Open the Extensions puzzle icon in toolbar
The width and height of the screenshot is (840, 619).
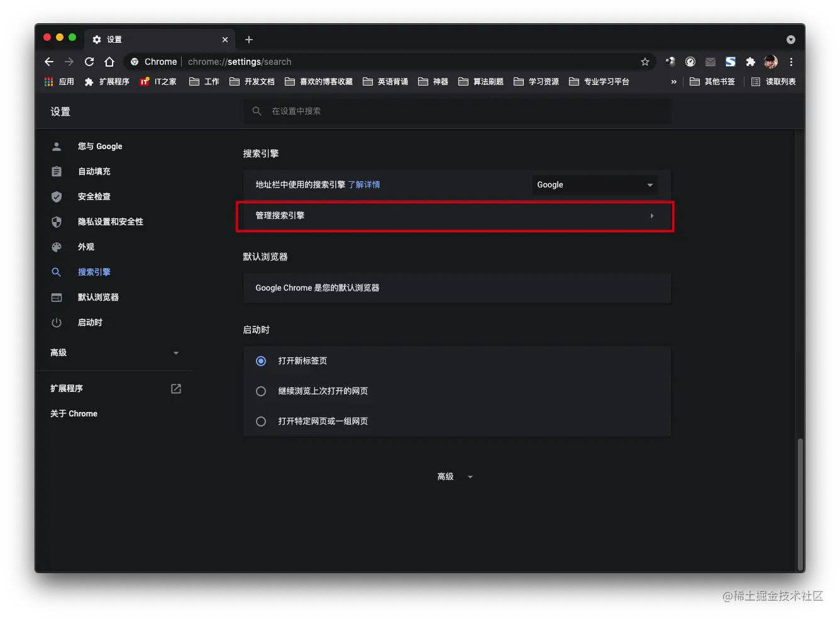click(750, 62)
